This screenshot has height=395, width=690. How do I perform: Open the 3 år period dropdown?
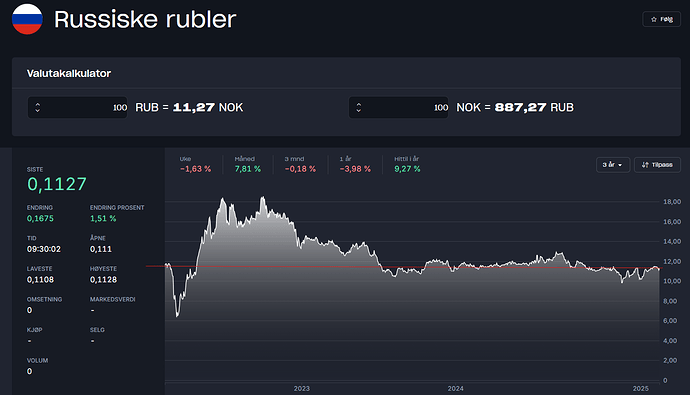(613, 165)
